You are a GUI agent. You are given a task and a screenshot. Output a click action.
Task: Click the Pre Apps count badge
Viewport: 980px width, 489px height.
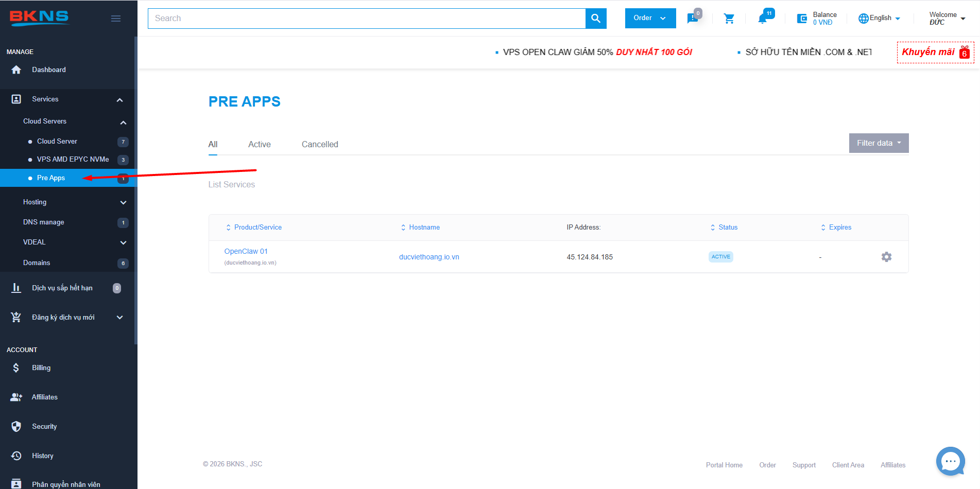[123, 179]
